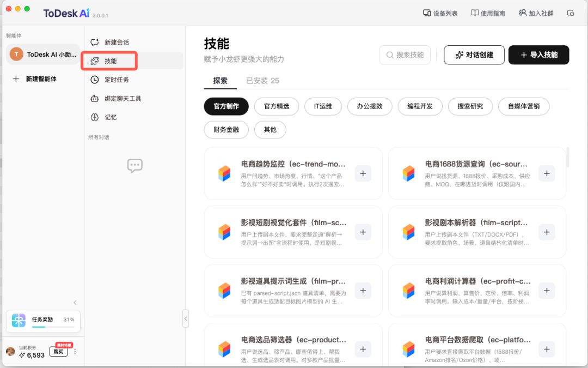This screenshot has height=368, width=588.
Task: Click the window mode icon at top-right
Action: 571,13
